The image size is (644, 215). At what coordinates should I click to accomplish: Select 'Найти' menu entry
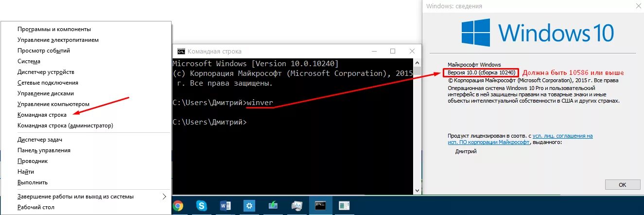tap(26, 172)
